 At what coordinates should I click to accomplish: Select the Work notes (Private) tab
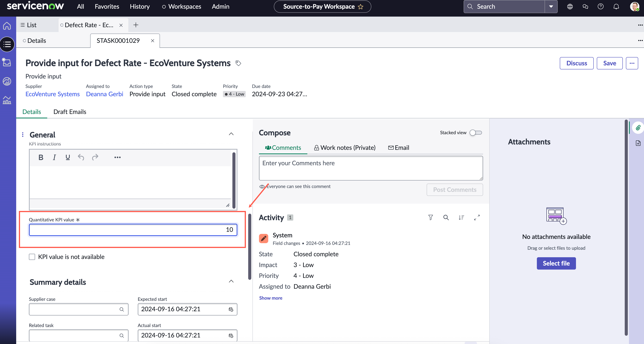[x=345, y=148]
